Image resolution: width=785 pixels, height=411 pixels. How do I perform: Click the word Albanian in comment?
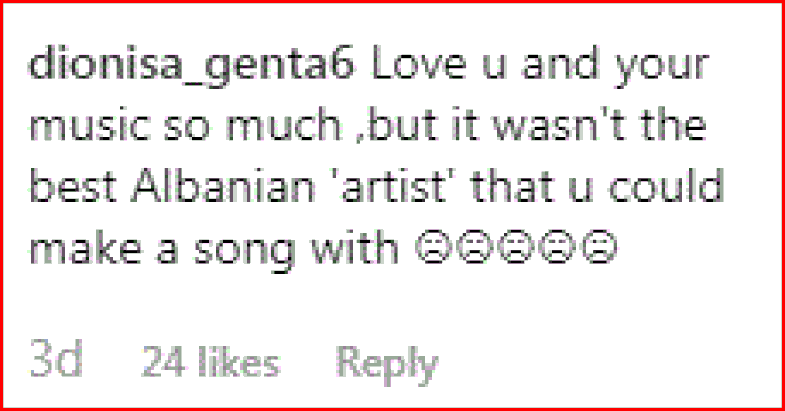[x=223, y=185]
